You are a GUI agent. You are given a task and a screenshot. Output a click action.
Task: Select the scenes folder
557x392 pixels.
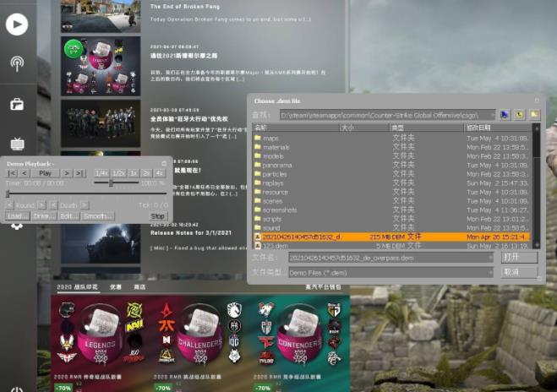(x=392, y=201)
